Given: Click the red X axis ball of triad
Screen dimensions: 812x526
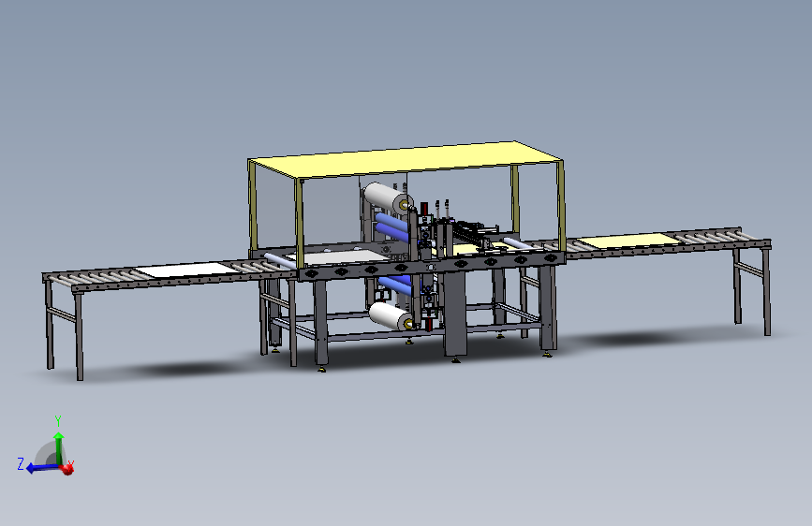Looking at the screenshot, I should [67, 469].
